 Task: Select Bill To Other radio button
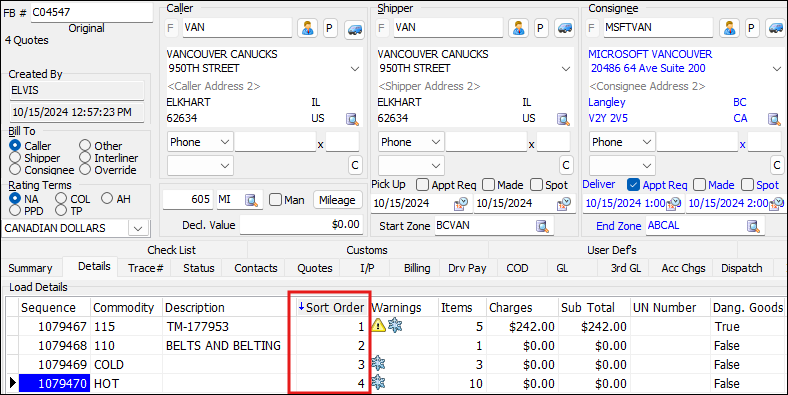[85, 146]
